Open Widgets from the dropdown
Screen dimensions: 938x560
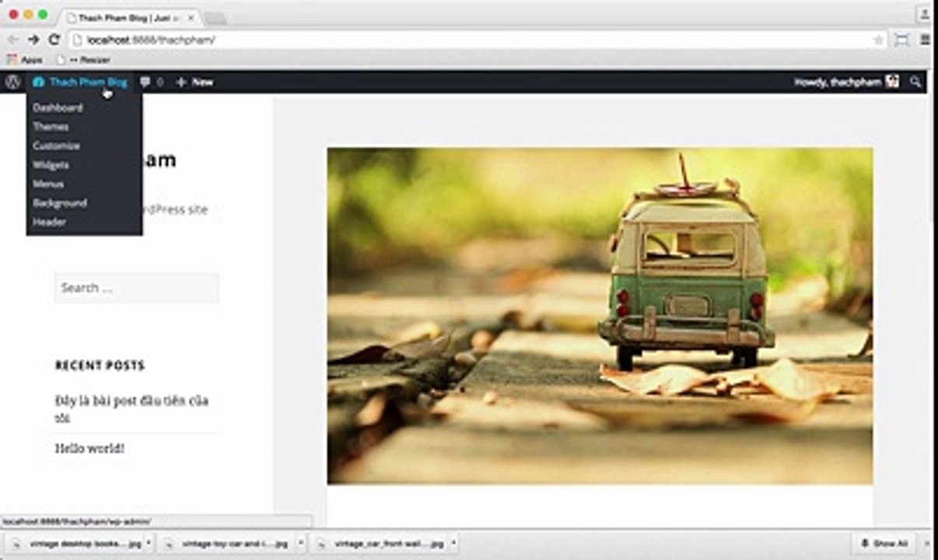point(51,165)
